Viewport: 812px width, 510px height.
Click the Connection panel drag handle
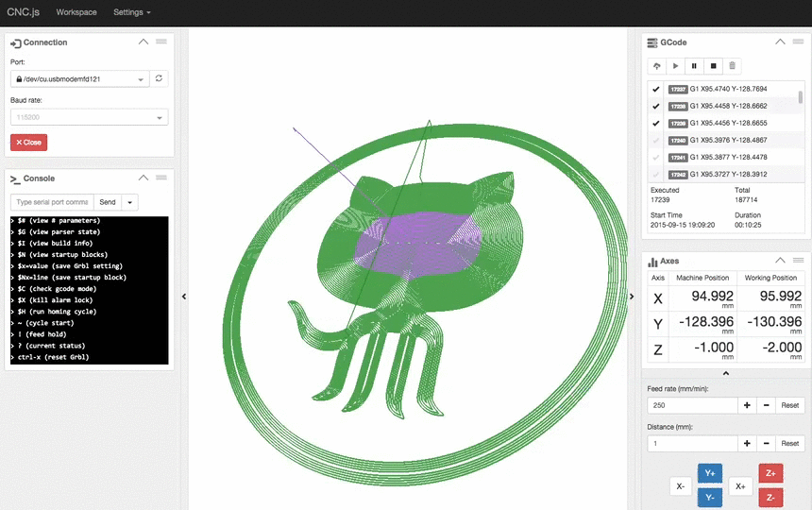[161, 42]
